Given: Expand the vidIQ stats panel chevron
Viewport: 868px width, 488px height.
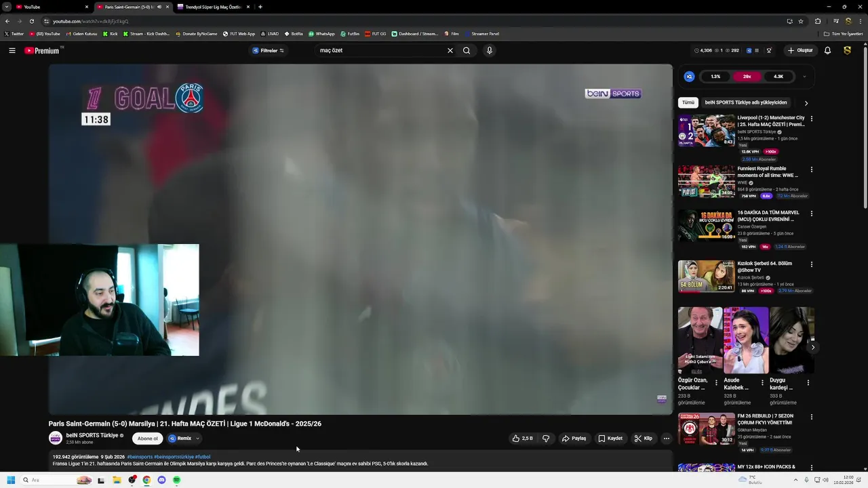Looking at the screenshot, I should click(x=804, y=77).
